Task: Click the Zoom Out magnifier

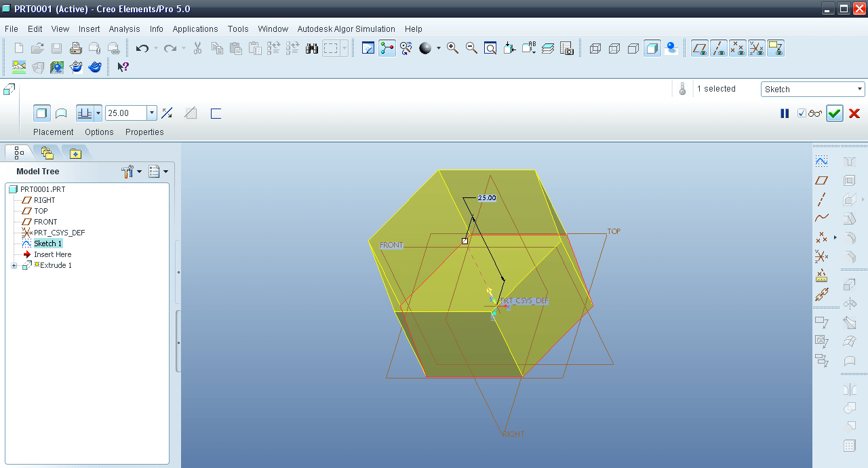Action: pyautogui.click(x=471, y=48)
